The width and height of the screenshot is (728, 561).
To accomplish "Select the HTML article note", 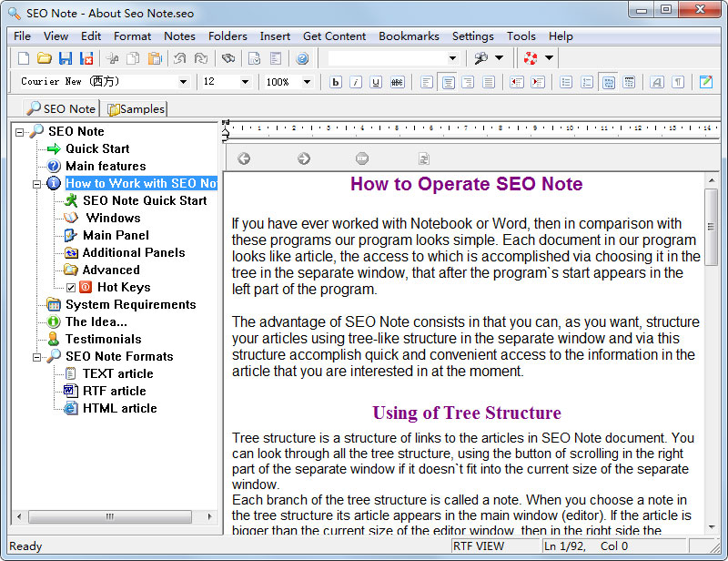I will (119, 408).
